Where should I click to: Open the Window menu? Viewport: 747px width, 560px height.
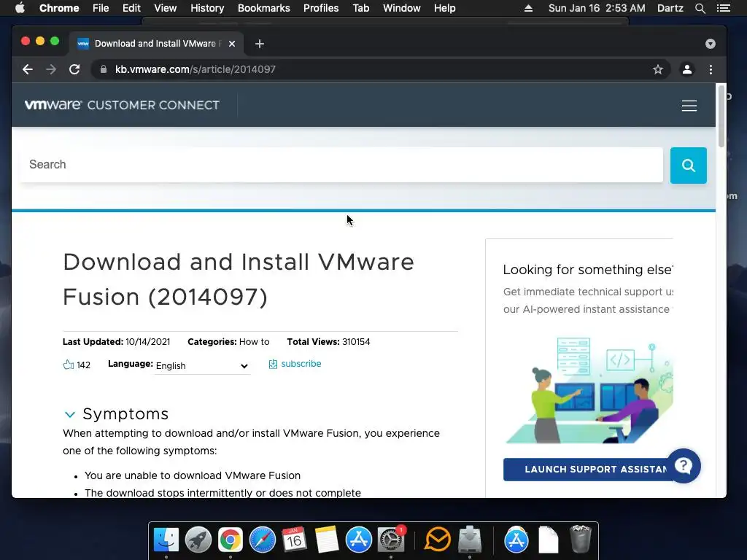click(x=402, y=8)
